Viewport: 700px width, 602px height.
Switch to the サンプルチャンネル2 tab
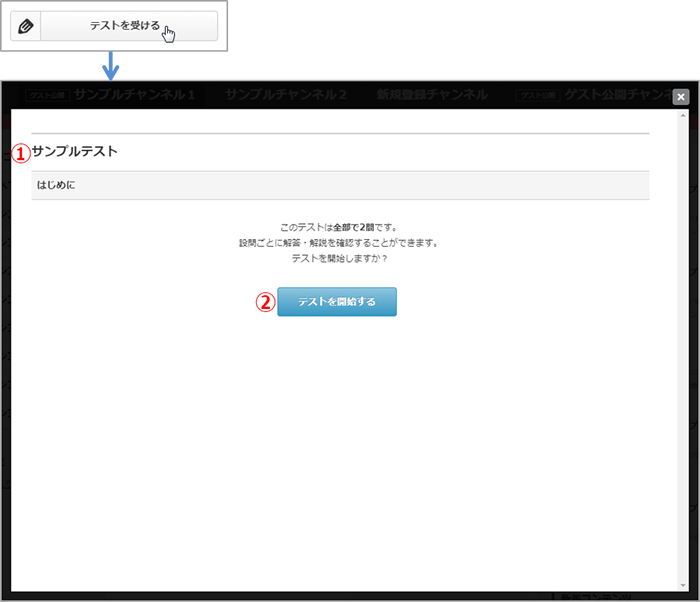[x=286, y=95]
